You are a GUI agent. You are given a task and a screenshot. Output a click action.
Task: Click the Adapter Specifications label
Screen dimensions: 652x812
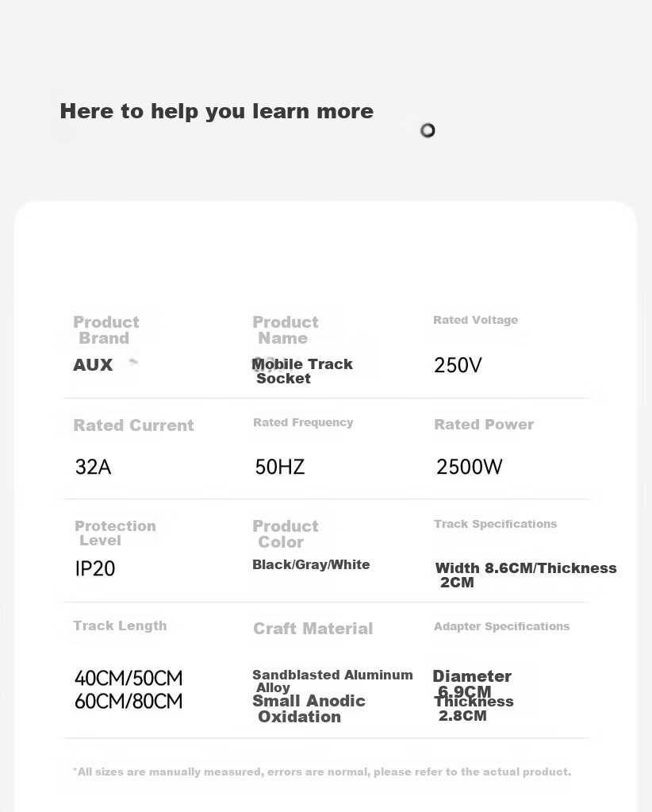(501, 626)
